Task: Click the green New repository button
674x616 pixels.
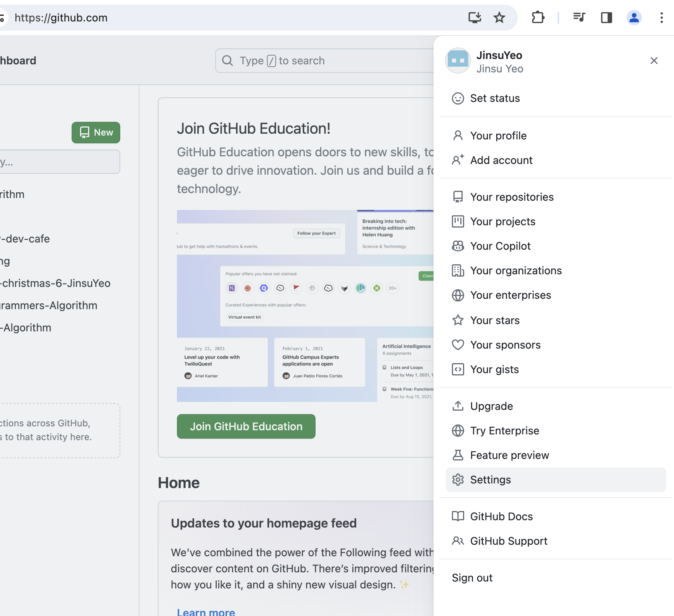Action: coord(96,133)
